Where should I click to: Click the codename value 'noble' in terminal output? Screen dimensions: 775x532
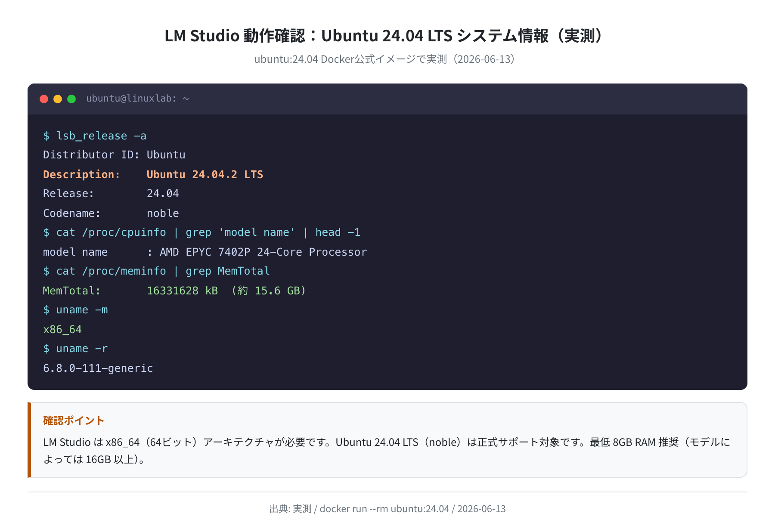[163, 213]
